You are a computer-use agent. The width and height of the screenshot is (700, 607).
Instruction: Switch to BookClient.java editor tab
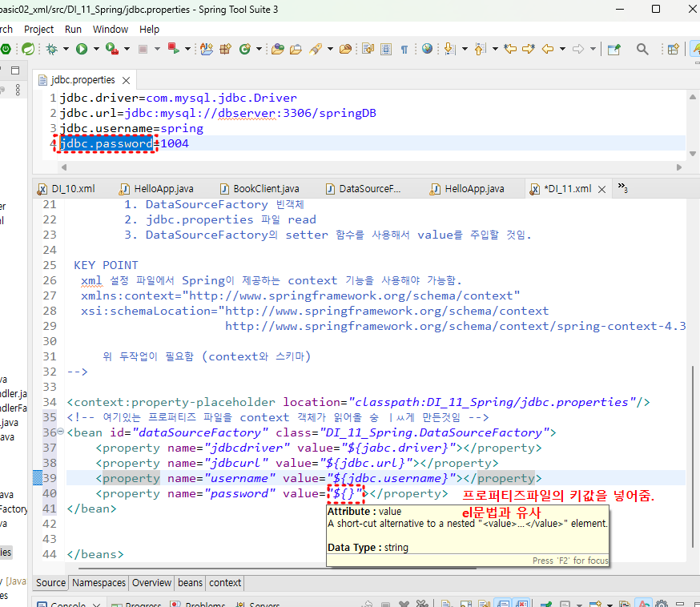point(259,189)
